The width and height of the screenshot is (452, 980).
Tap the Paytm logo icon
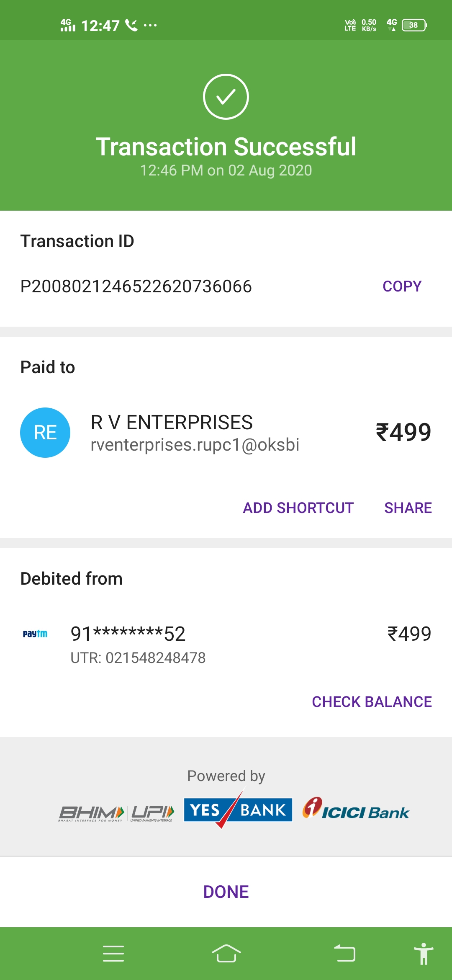(35, 634)
